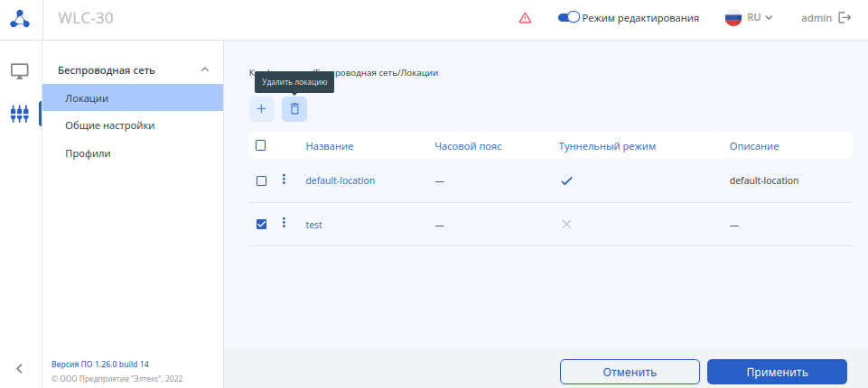Open the RU language dropdown
The image size is (868, 388).
point(750,18)
